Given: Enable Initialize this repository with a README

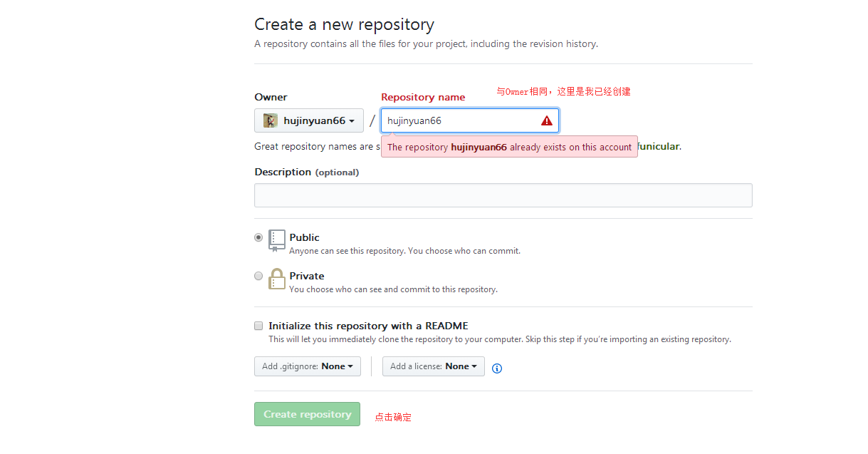Looking at the screenshot, I should click(x=258, y=326).
